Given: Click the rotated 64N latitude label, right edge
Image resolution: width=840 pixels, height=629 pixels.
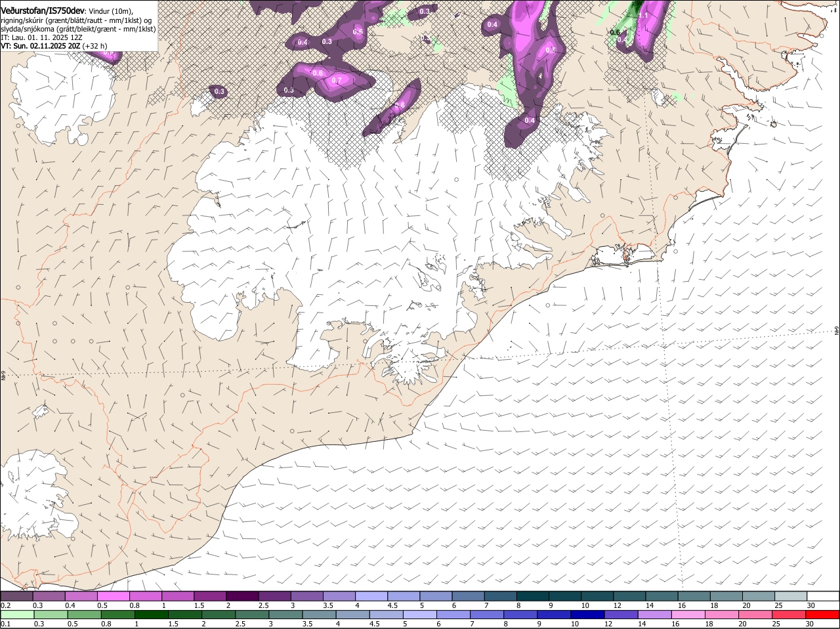Looking at the screenshot, I should click(x=837, y=330).
